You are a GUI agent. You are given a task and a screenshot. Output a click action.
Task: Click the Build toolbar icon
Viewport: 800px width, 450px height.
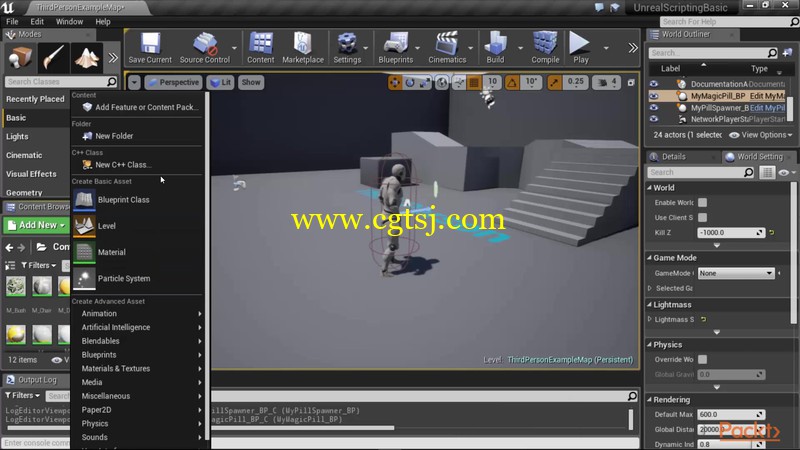coord(495,48)
